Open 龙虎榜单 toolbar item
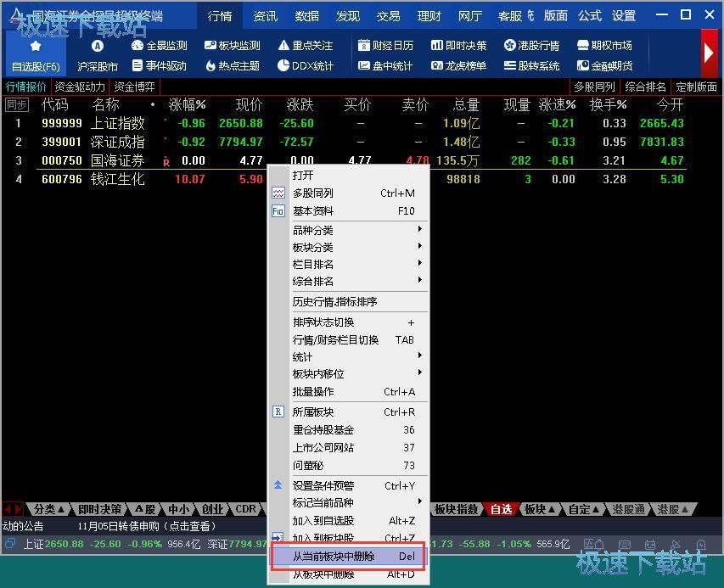724x588 pixels. (459, 65)
